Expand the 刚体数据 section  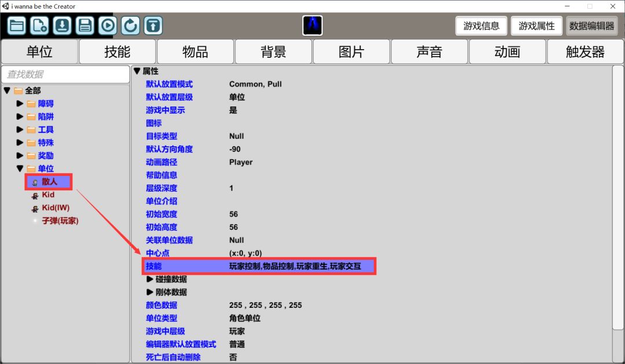[x=150, y=292]
